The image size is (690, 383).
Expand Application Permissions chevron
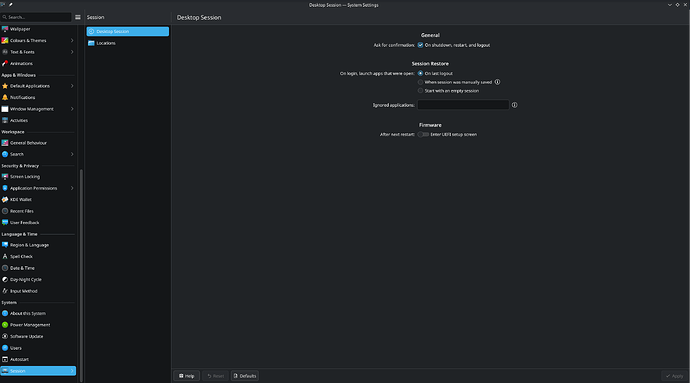(72, 188)
